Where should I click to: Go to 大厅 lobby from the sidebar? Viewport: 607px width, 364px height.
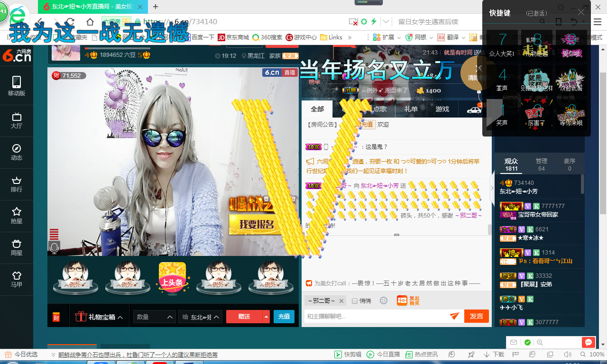click(x=17, y=121)
